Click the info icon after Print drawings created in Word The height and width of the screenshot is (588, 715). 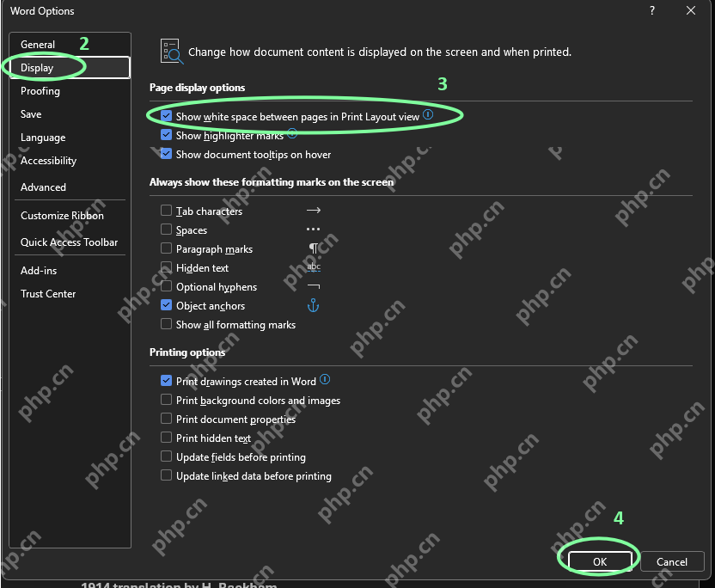(325, 379)
